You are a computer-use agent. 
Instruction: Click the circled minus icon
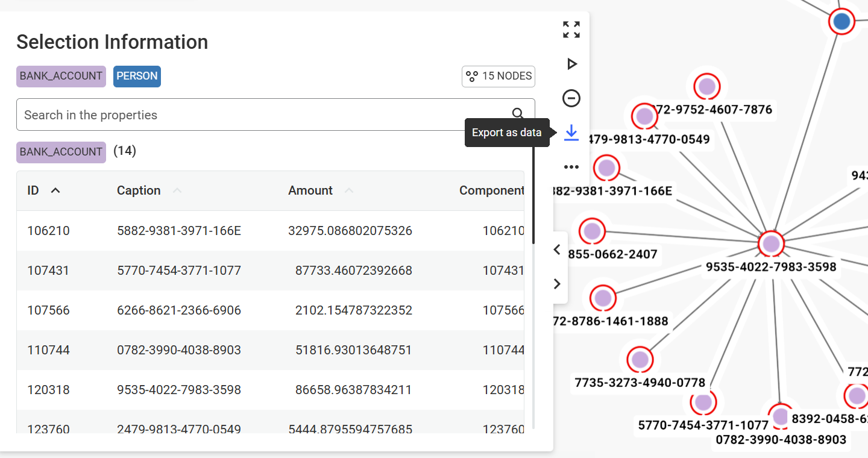571,98
